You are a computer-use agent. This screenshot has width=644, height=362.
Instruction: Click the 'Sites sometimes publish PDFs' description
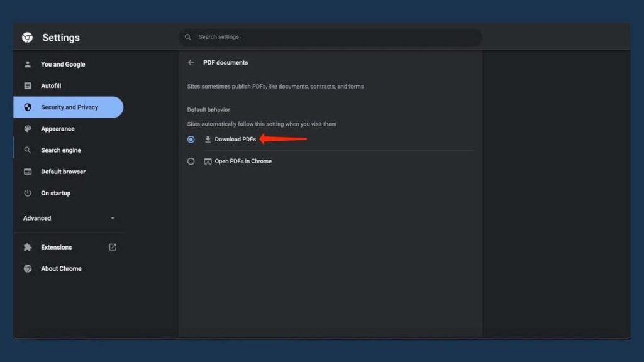click(x=275, y=87)
